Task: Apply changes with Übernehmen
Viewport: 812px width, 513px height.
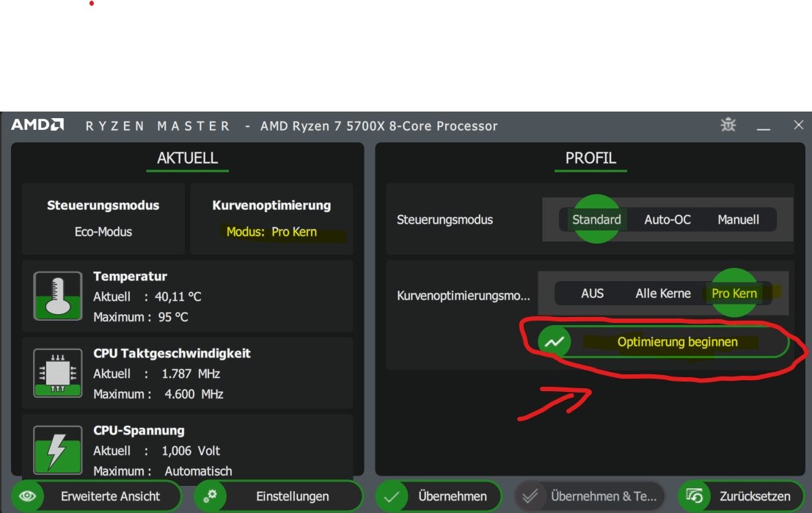Action: coord(439,496)
